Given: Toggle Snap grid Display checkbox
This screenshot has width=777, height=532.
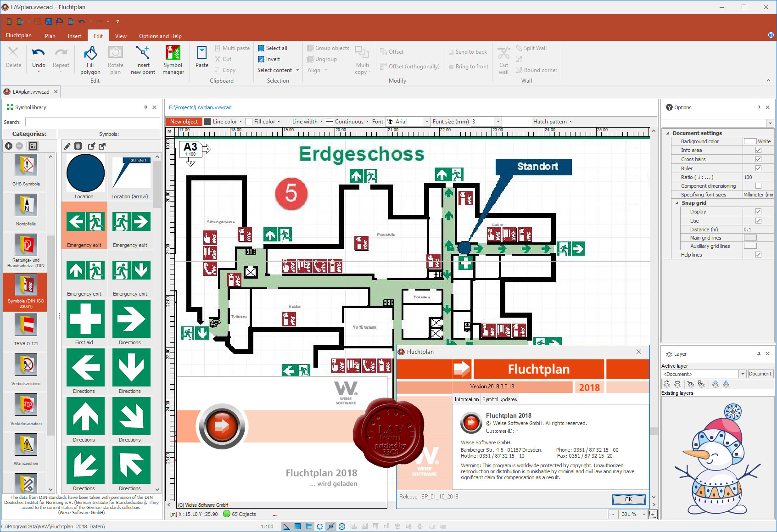Looking at the screenshot, I should pos(758,212).
